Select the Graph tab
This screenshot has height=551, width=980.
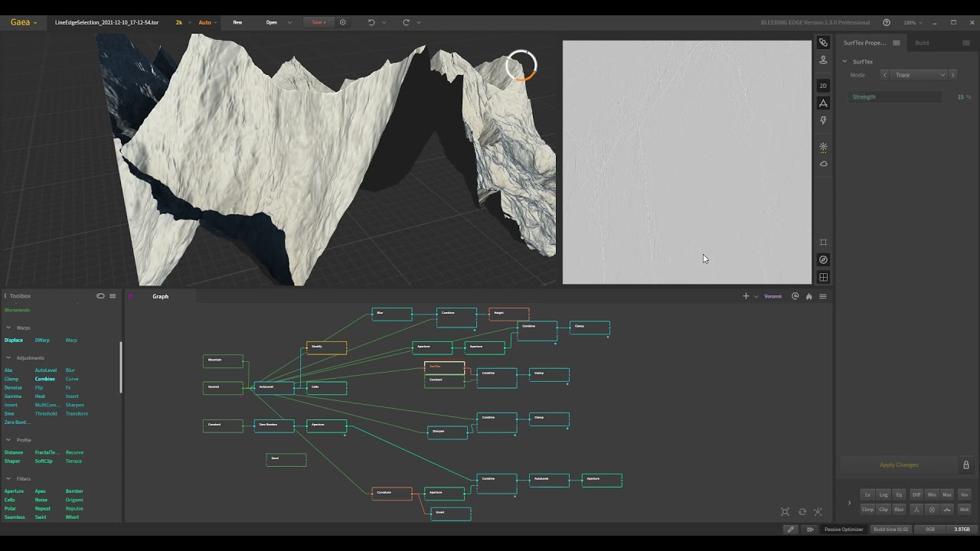pos(160,296)
